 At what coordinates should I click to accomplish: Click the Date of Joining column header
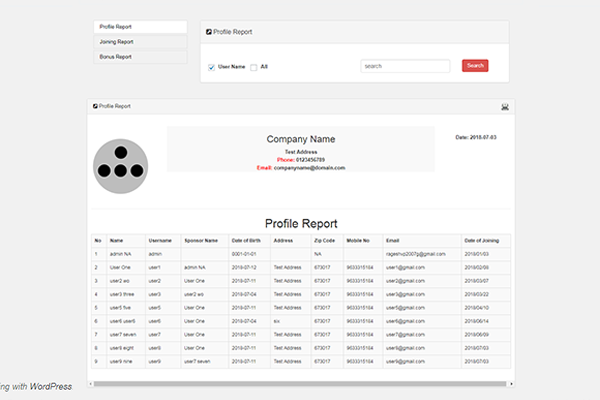coord(484,240)
